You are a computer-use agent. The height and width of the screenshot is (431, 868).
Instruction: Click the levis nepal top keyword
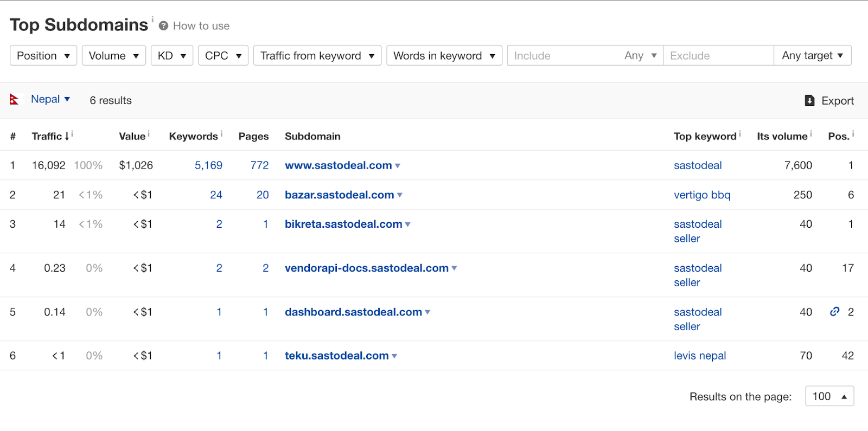pyautogui.click(x=700, y=356)
